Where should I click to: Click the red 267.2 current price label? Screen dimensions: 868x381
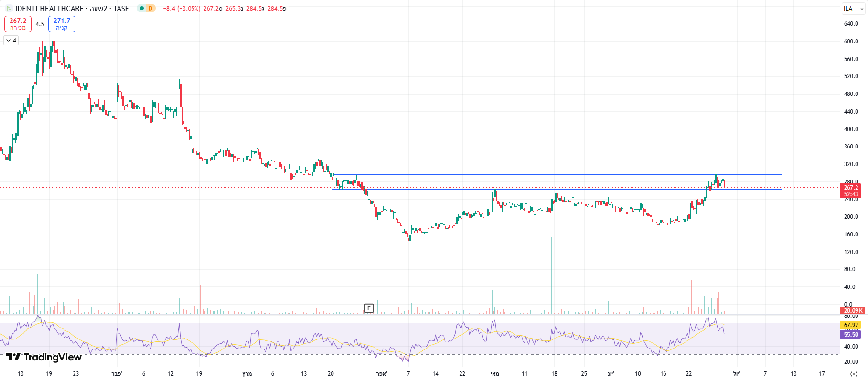(x=851, y=188)
